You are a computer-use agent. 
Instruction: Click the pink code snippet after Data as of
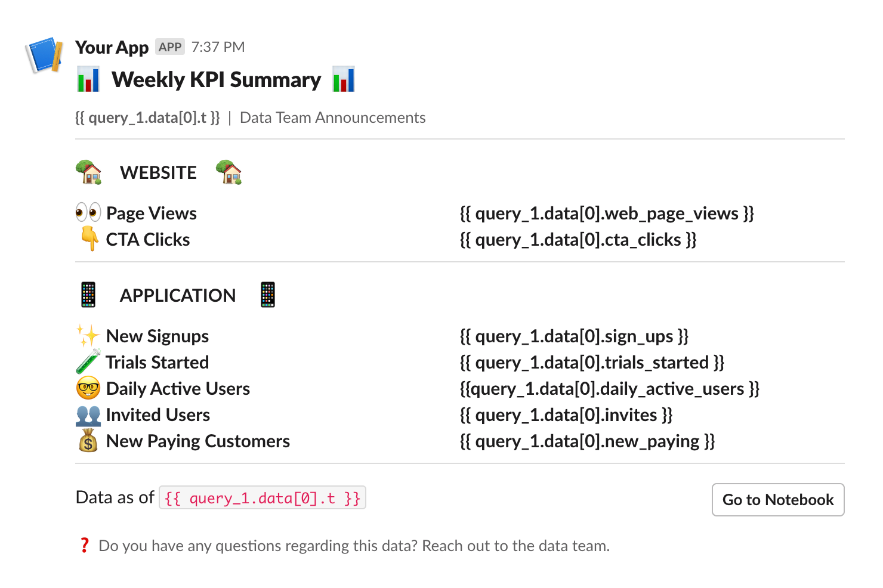(263, 498)
